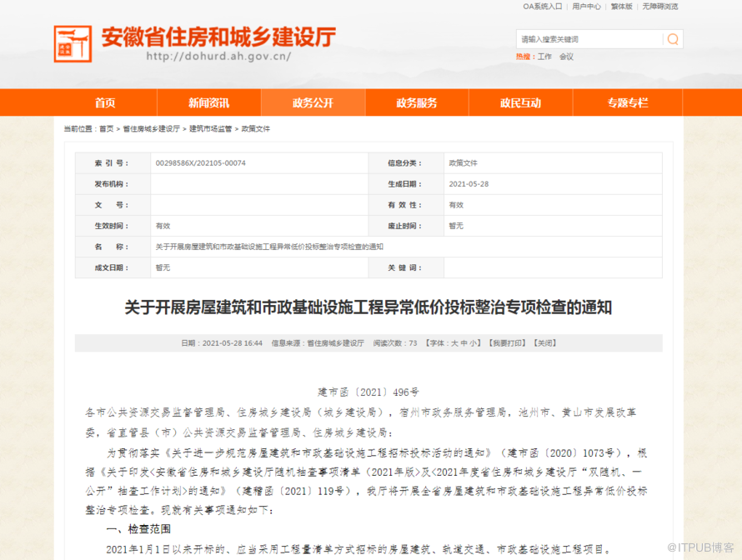Open the 用户中心 link
The image size is (742, 560).
point(586,7)
